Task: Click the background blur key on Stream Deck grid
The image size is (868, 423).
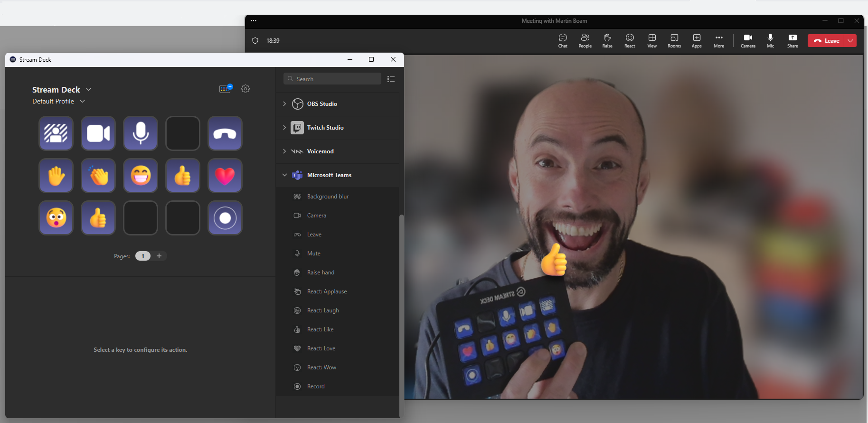Action: 56,133
